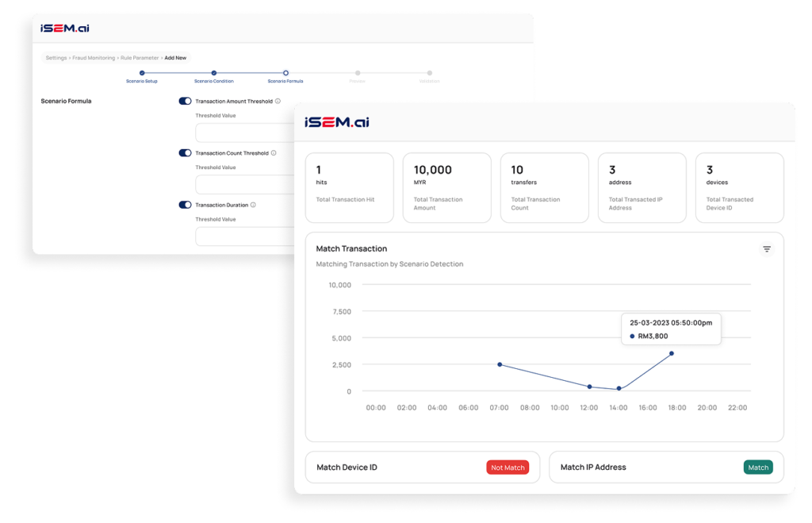
Task: Click the completed Scenario Setup step
Action: point(142,71)
